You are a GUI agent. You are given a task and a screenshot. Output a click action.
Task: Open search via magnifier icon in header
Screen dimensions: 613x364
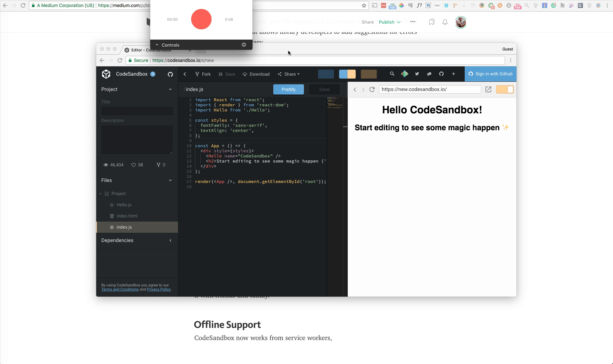[392, 74]
